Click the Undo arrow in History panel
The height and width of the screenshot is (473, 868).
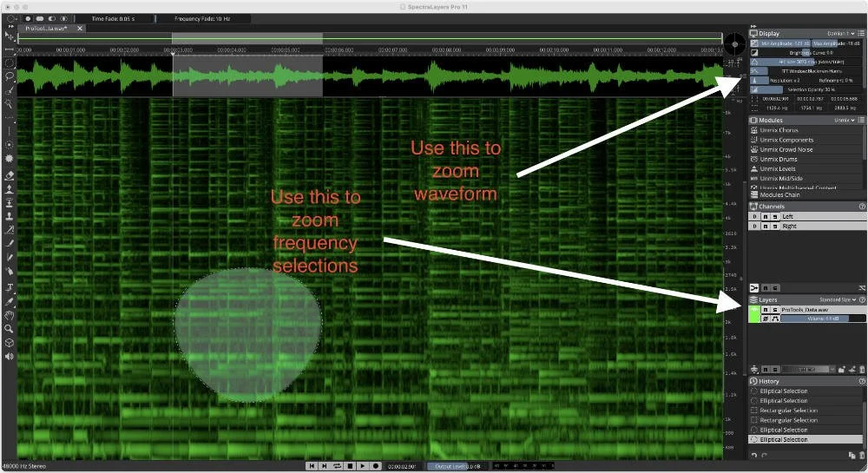(754, 456)
